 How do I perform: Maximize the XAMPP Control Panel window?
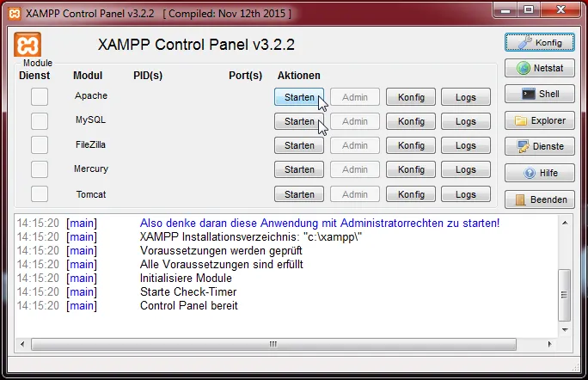[x=529, y=10]
